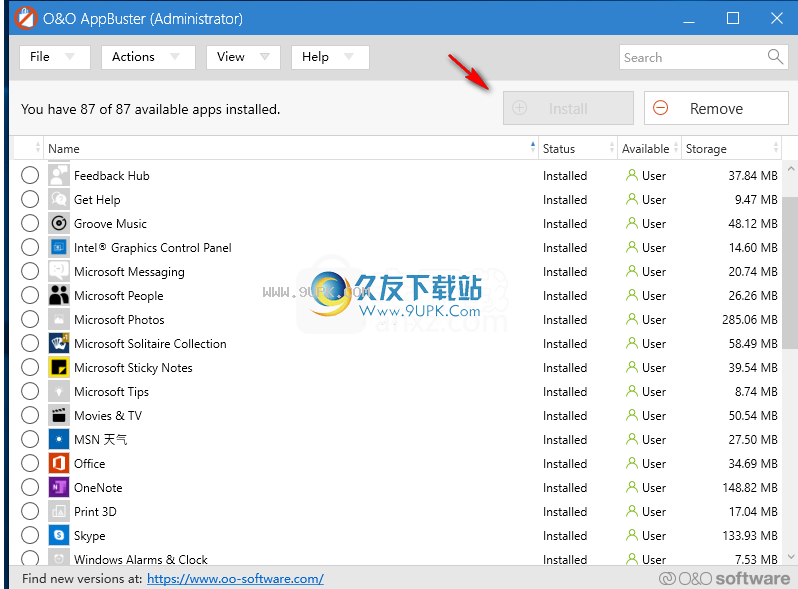Click the Remove button
This screenshot has width=798, height=589.
716,108
